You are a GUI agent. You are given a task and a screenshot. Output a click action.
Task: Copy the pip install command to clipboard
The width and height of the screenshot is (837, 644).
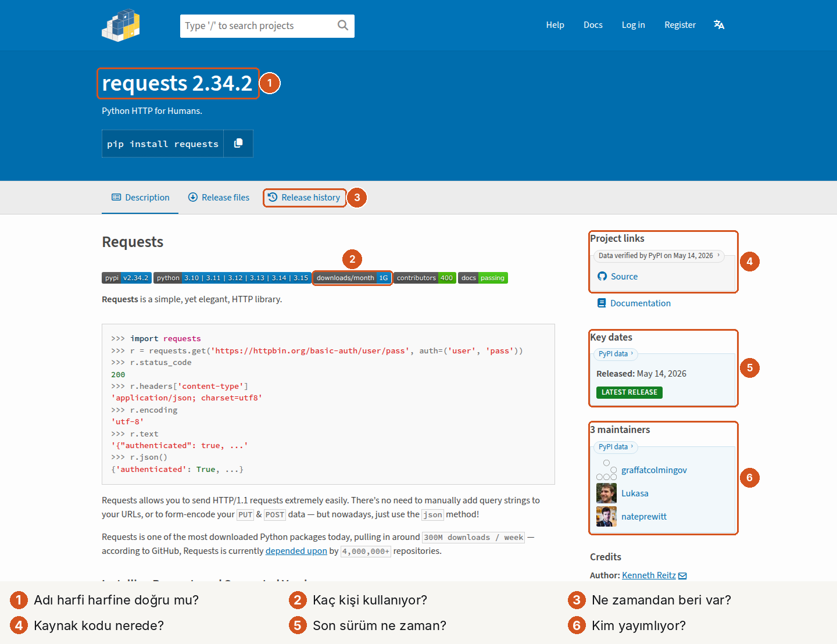click(238, 144)
